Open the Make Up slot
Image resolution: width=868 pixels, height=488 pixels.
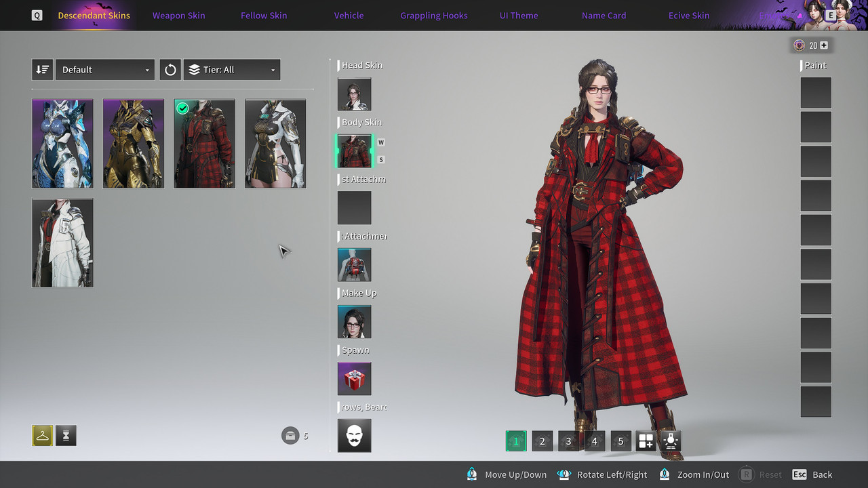(x=355, y=322)
